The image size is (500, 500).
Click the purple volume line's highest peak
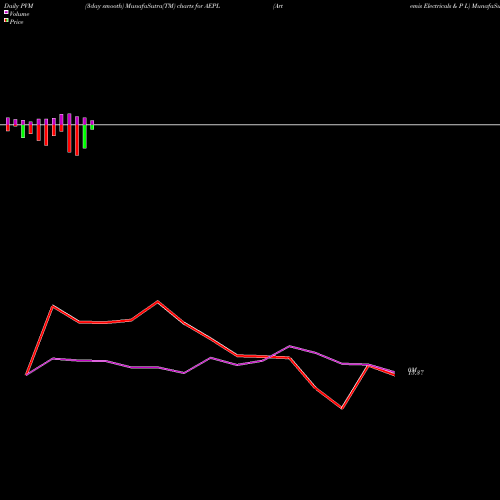tap(290, 346)
